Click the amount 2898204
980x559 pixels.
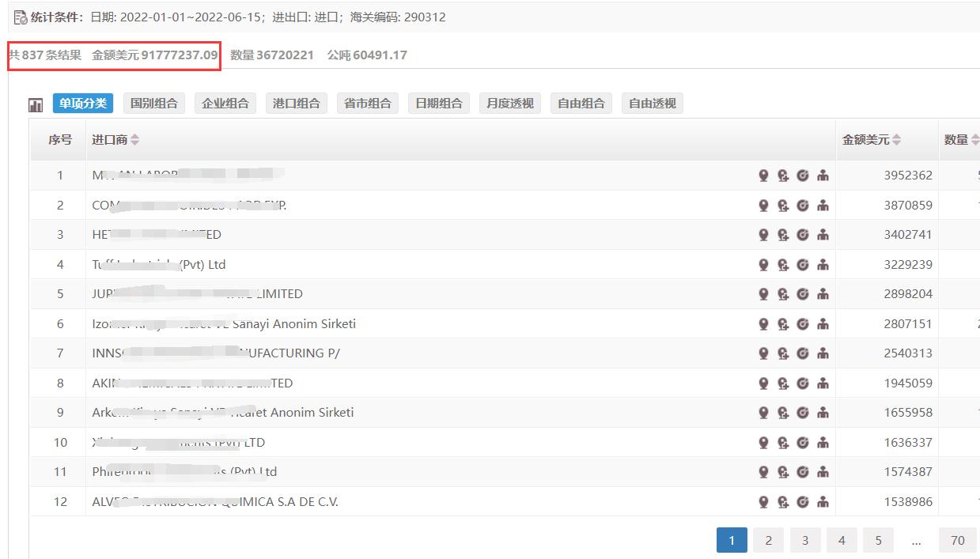coord(908,294)
